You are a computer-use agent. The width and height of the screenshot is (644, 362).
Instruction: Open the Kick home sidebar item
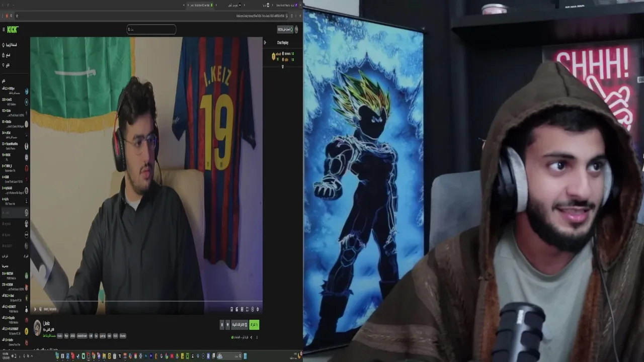tap(10, 45)
